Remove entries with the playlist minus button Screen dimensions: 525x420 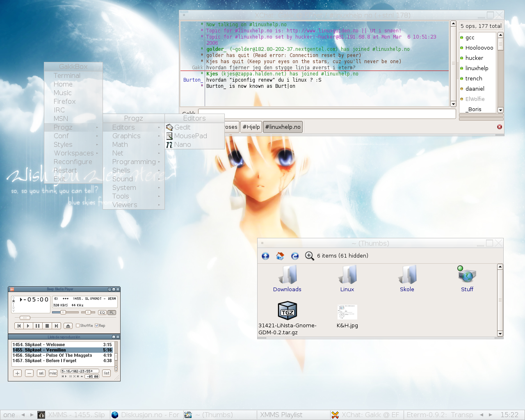(x=29, y=373)
